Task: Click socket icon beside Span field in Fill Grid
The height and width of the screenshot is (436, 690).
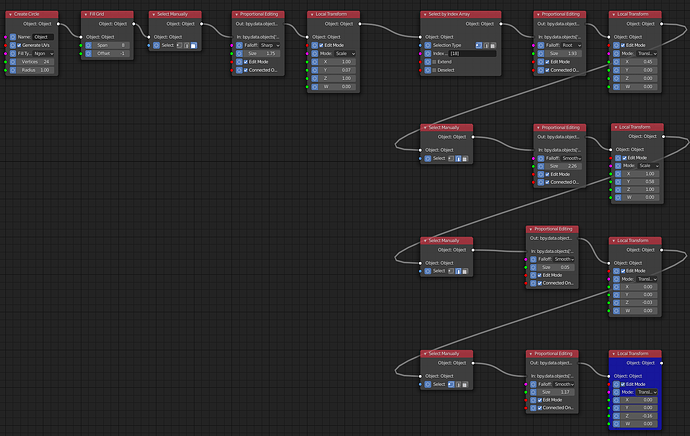Action: click(x=88, y=45)
